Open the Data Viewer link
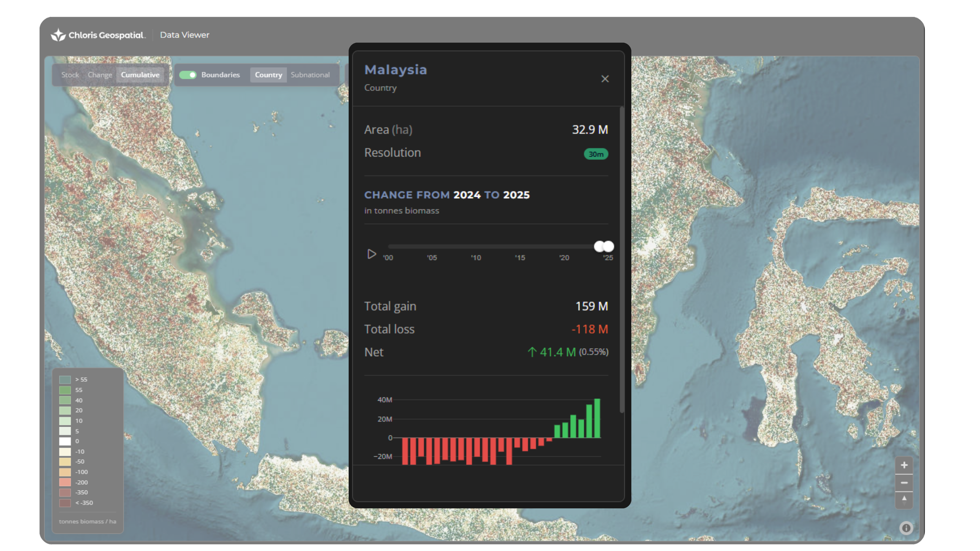Viewport: 980px width, 551px height. [x=184, y=35]
